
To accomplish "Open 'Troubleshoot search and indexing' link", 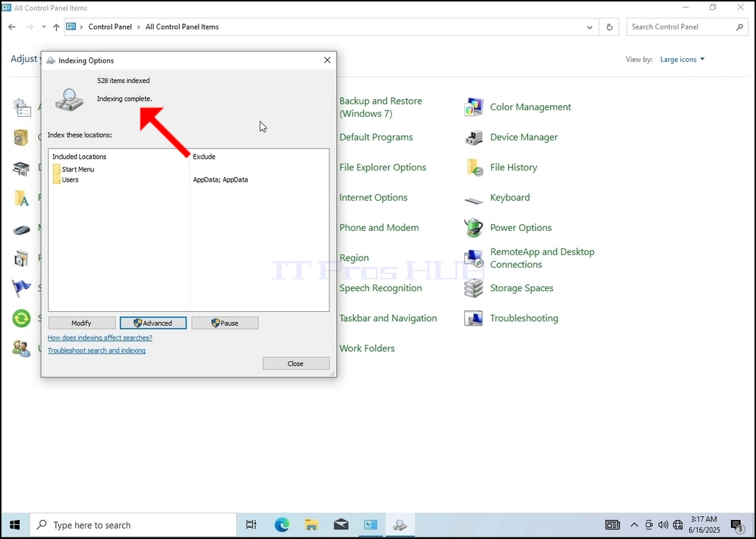I will (96, 351).
